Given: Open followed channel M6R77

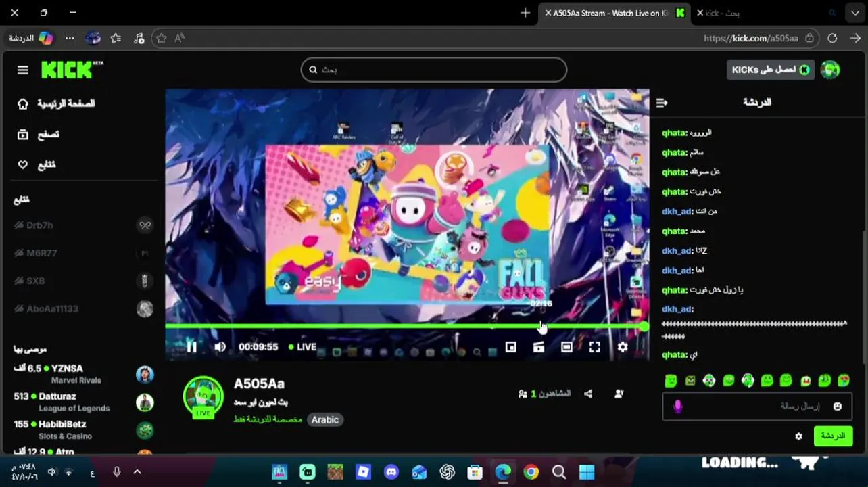Looking at the screenshot, I should [83, 253].
